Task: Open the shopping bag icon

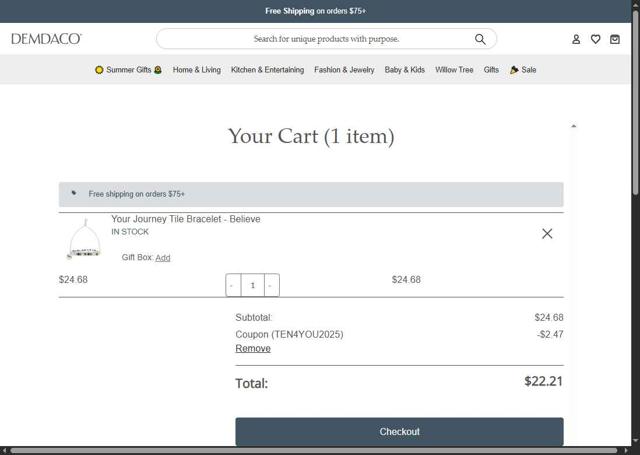Action: point(615,39)
